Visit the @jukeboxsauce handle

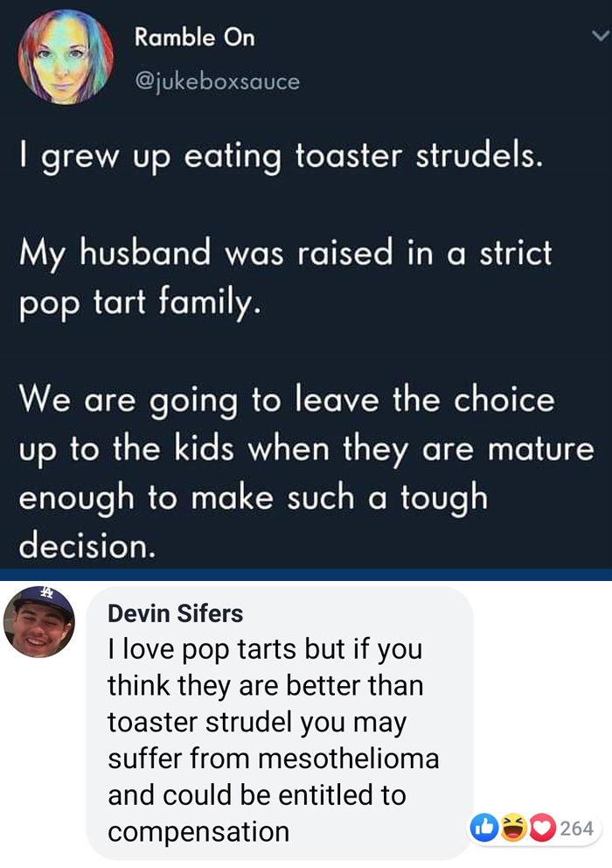point(217,81)
